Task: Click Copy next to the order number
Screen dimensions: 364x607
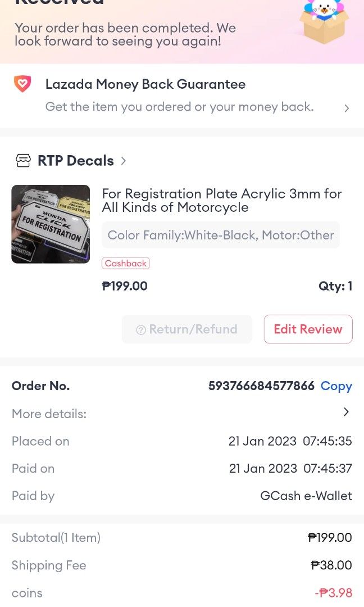Action: click(x=336, y=386)
